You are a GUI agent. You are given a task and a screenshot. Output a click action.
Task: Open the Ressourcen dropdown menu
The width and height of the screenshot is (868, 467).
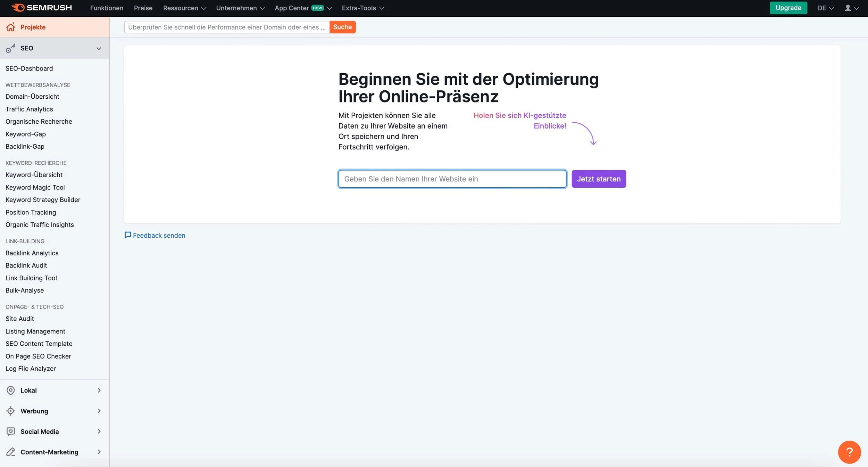tap(184, 8)
